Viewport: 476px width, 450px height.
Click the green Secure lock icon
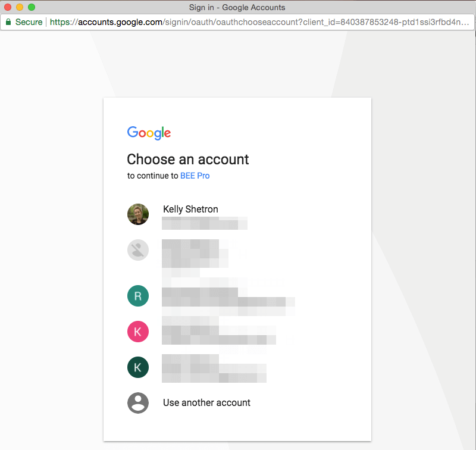coord(8,22)
